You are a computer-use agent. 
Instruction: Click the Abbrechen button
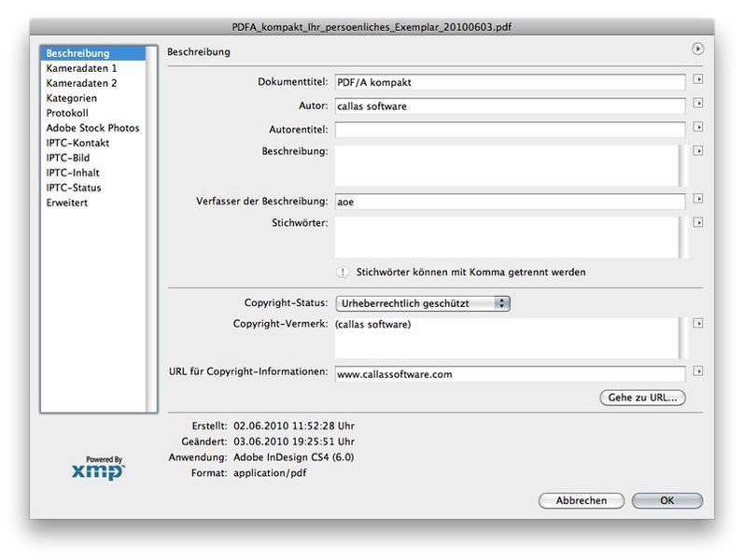(582, 500)
